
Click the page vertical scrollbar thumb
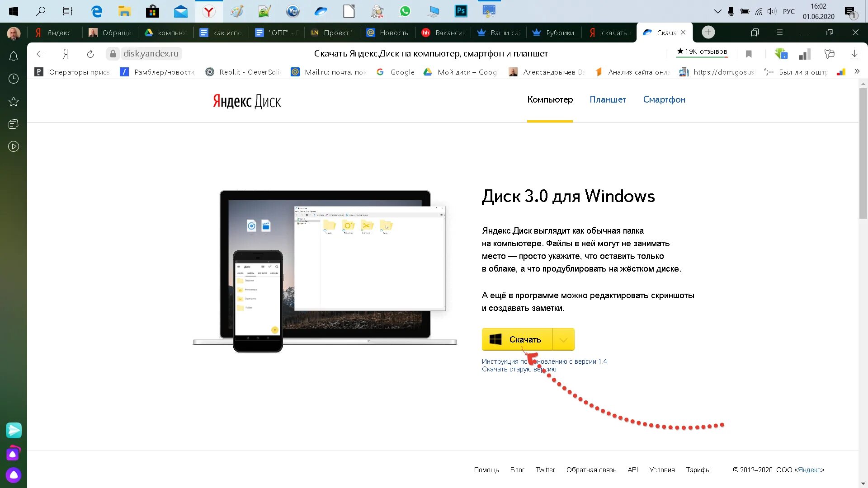point(863,154)
